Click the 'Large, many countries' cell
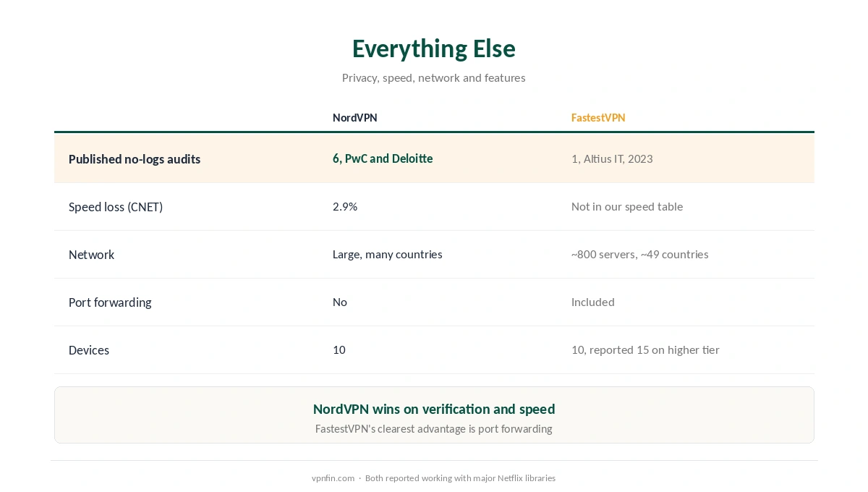This screenshot has height=492, width=868. [x=387, y=254]
